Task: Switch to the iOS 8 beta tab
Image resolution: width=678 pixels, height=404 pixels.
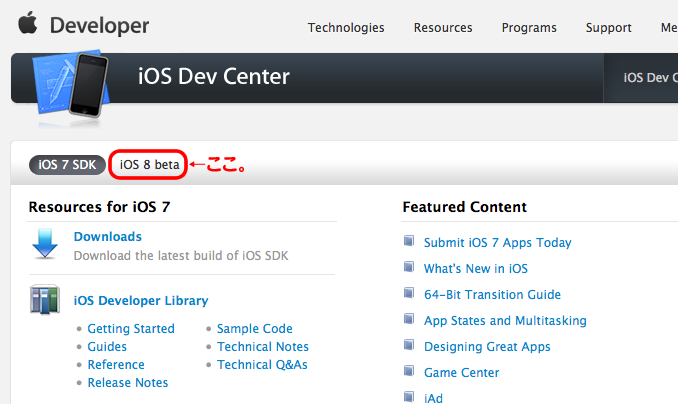Action: tap(149, 165)
